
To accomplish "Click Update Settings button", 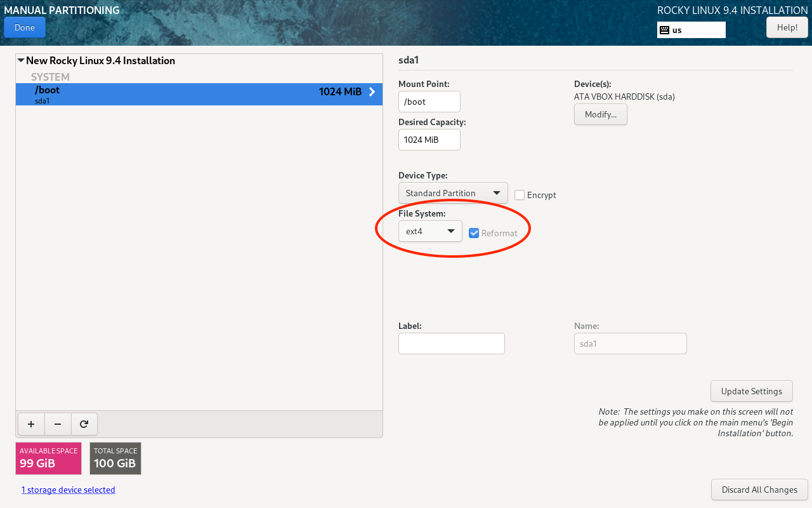I will coord(752,391).
